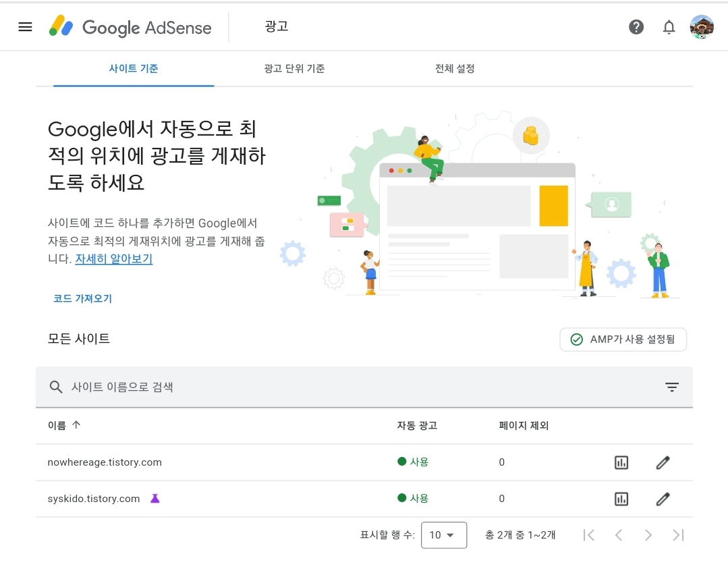Click 총 2개 중 1~2개 text

click(520, 535)
